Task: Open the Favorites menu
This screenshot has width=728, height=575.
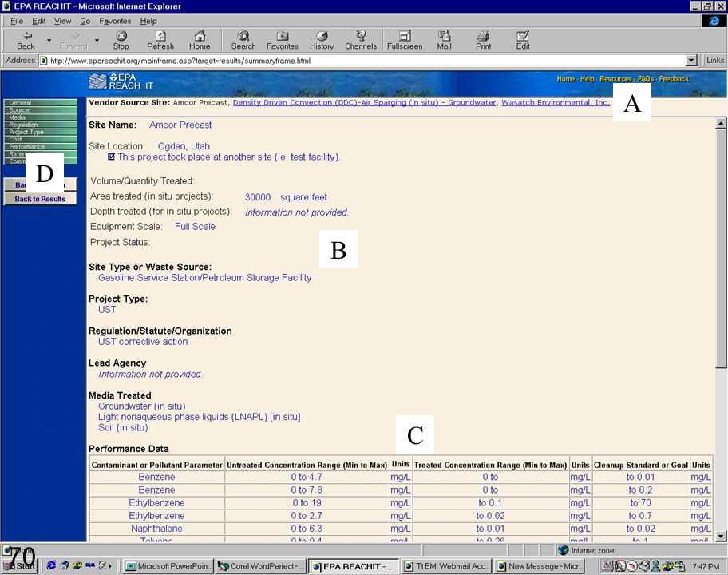Action: pyautogui.click(x=115, y=21)
